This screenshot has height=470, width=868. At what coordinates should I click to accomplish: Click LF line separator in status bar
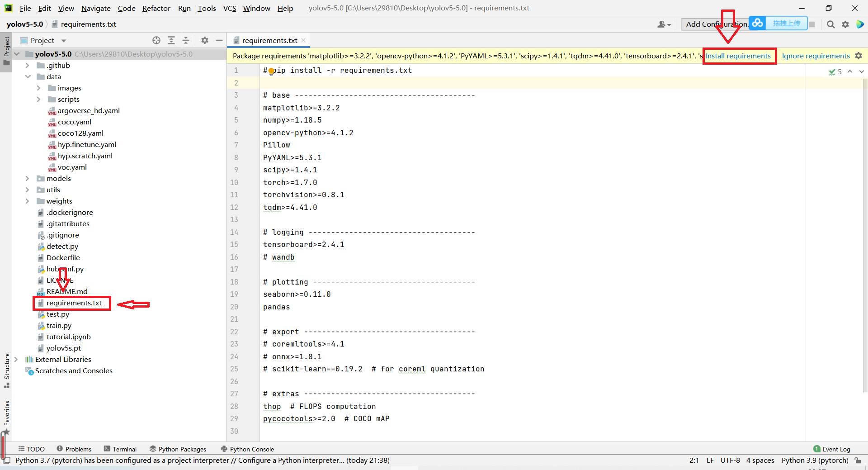(x=710, y=461)
